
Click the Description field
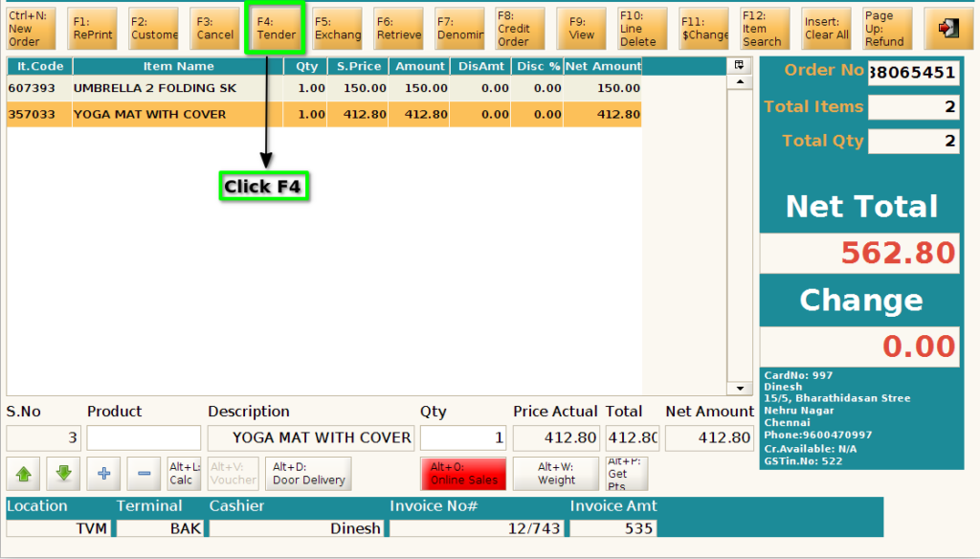click(311, 437)
